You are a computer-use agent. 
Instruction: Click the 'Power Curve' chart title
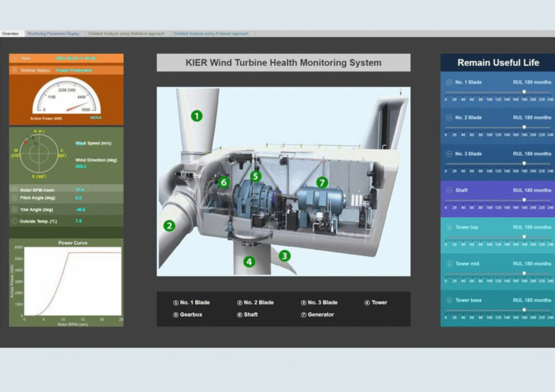(x=73, y=243)
